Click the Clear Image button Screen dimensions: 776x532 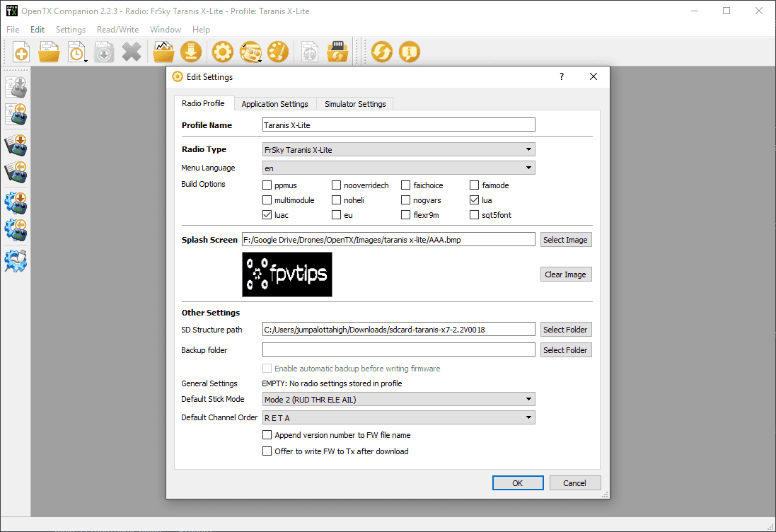coord(566,274)
